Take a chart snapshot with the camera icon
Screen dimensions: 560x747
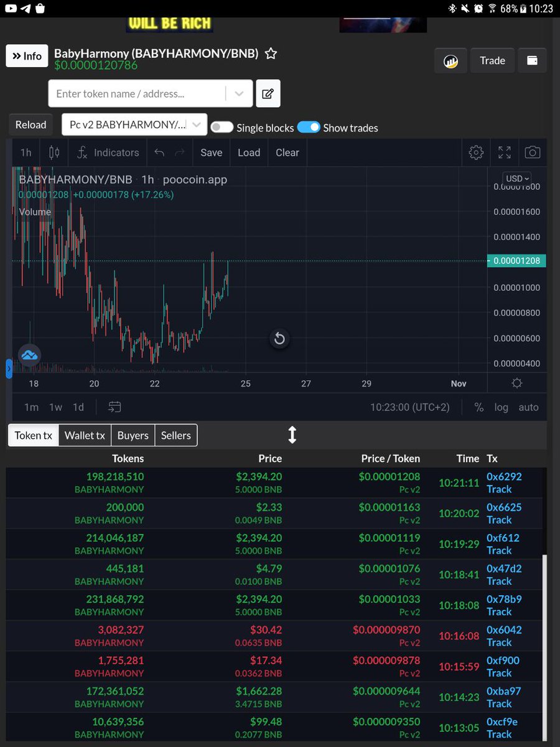[533, 153]
